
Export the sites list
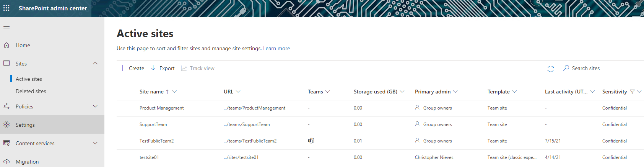tap(163, 68)
